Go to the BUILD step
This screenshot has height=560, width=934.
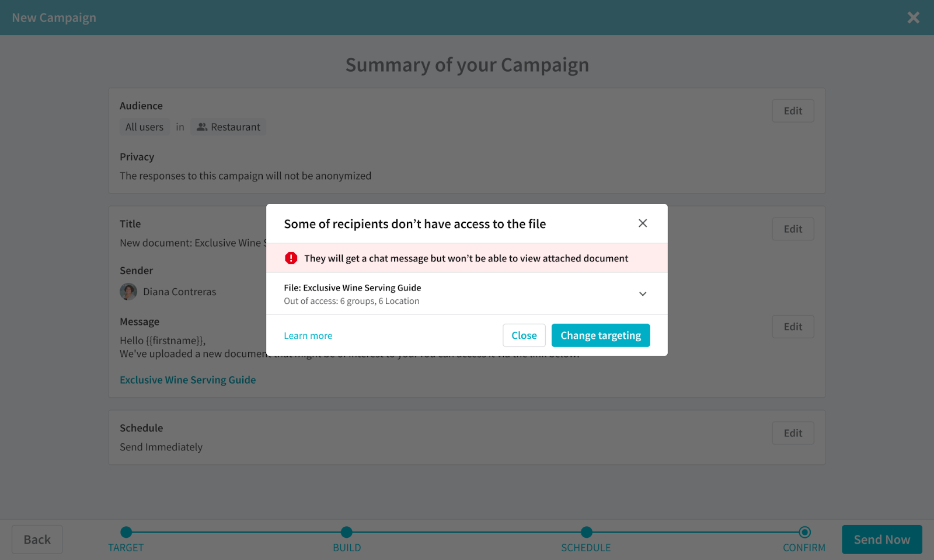click(347, 532)
